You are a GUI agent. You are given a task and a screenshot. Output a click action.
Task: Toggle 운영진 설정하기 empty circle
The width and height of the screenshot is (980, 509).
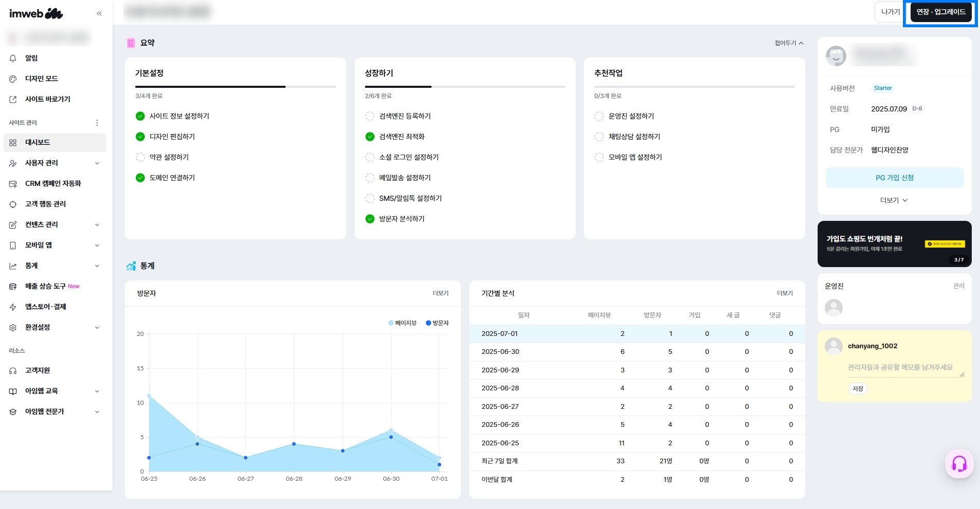pos(599,116)
